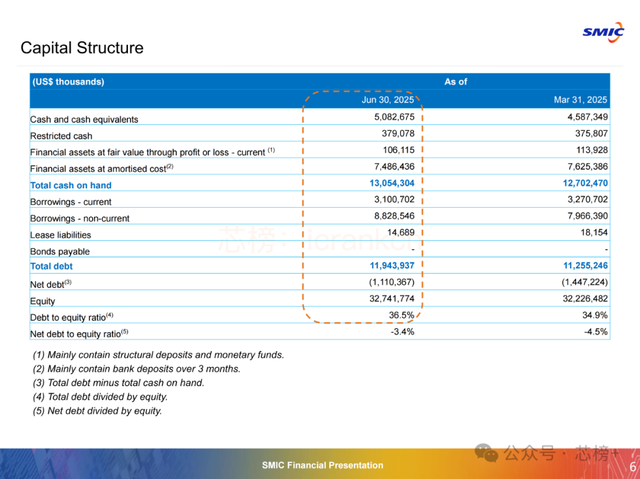Click the Borrowings - current label

click(71, 202)
